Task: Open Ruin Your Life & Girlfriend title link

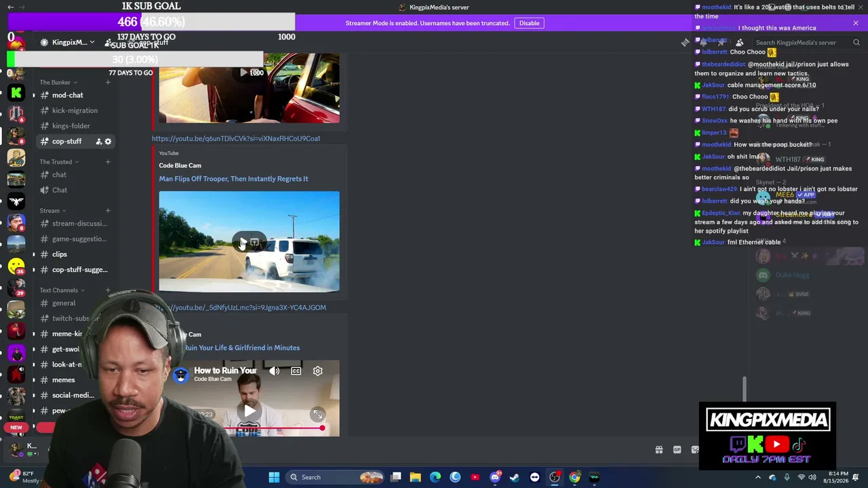Action: point(241,348)
